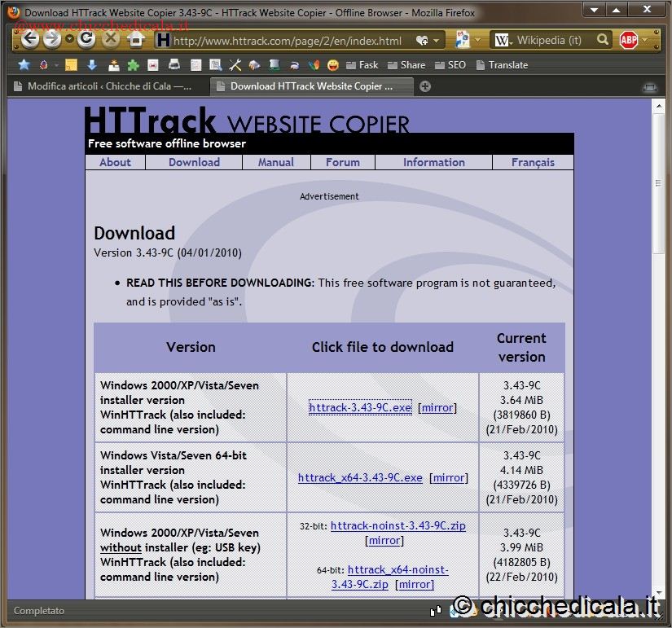The height and width of the screenshot is (628, 672).
Task: Reload the current page
Action: click(86, 39)
